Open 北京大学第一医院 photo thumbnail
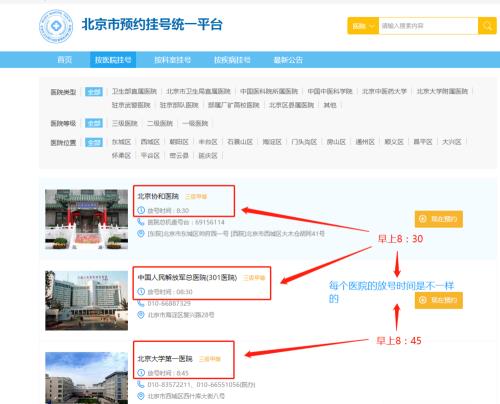 point(87,378)
